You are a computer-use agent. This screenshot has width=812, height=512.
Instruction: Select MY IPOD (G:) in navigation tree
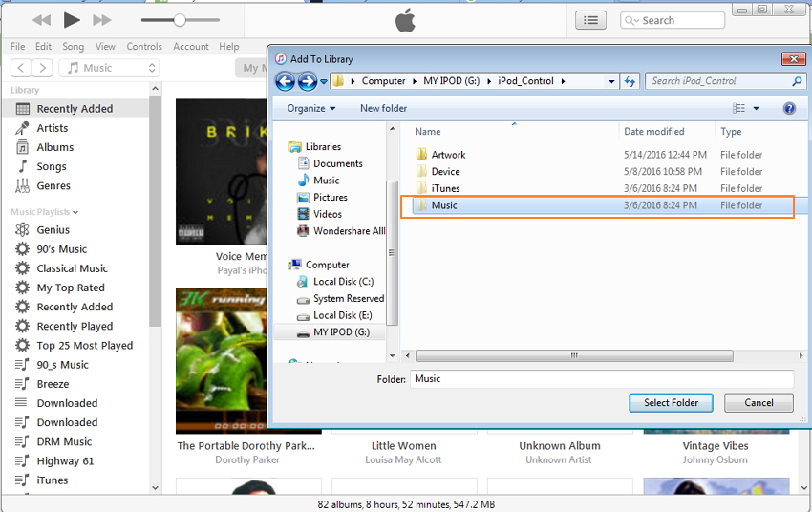tap(341, 332)
